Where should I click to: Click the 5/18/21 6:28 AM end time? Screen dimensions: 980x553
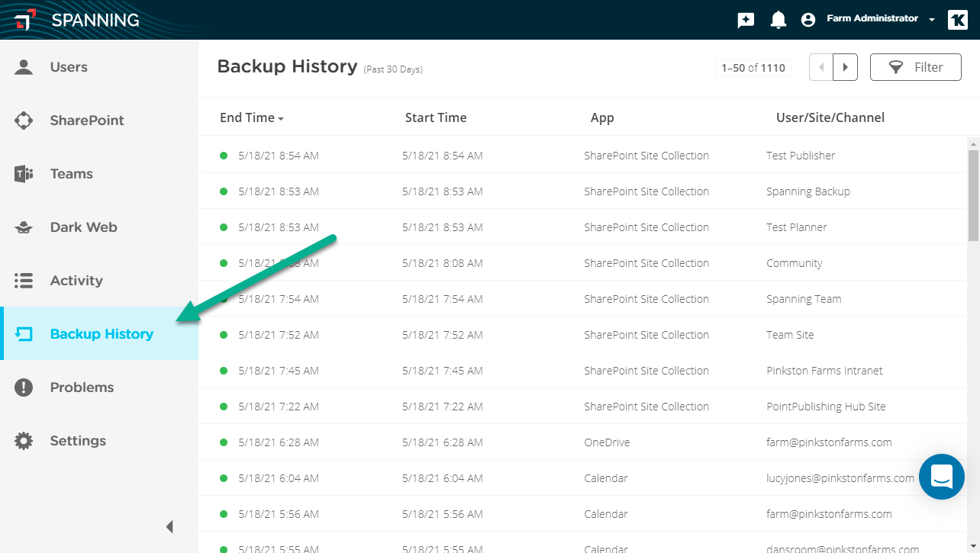279,442
